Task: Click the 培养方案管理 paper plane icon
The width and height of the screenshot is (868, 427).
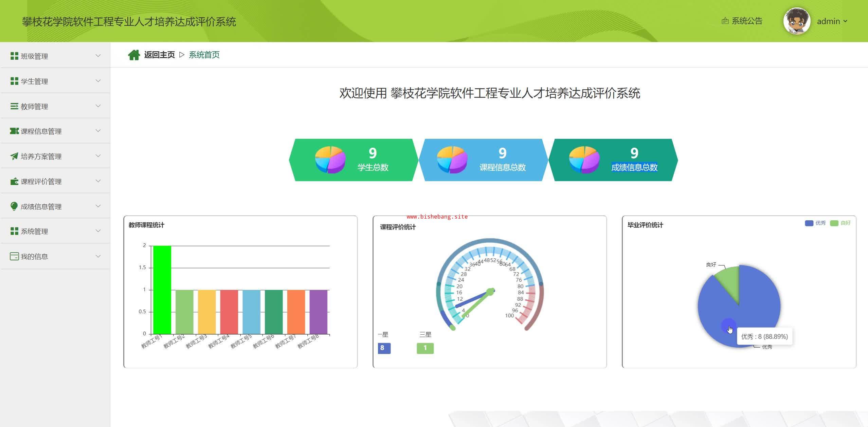Action: pos(14,156)
